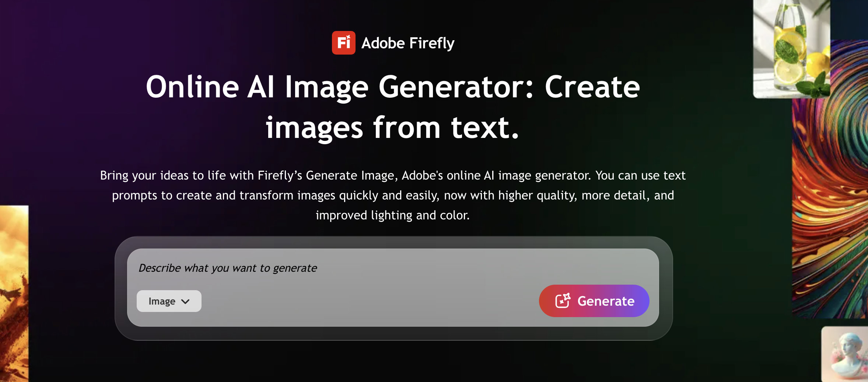Image resolution: width=868 pixels, height=382 pixels.
Task: Click the word "Image" in the dropdown
Action: coord(162,301)
